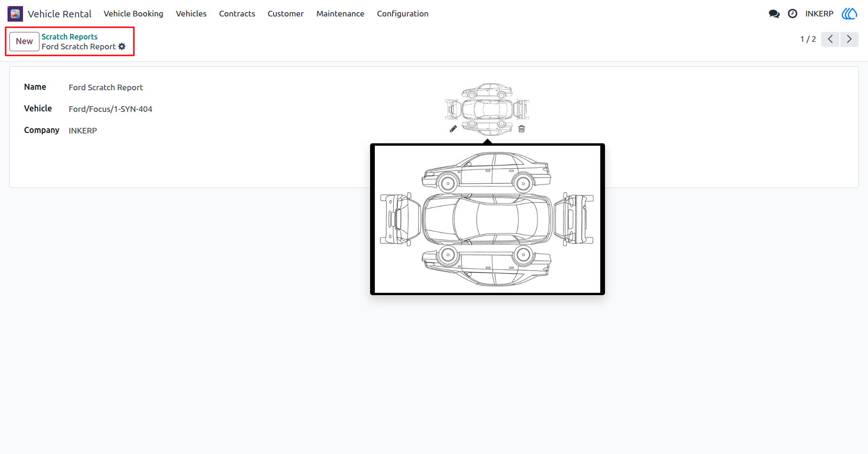Open the conversations chat icon

click(x=774, y=14)
